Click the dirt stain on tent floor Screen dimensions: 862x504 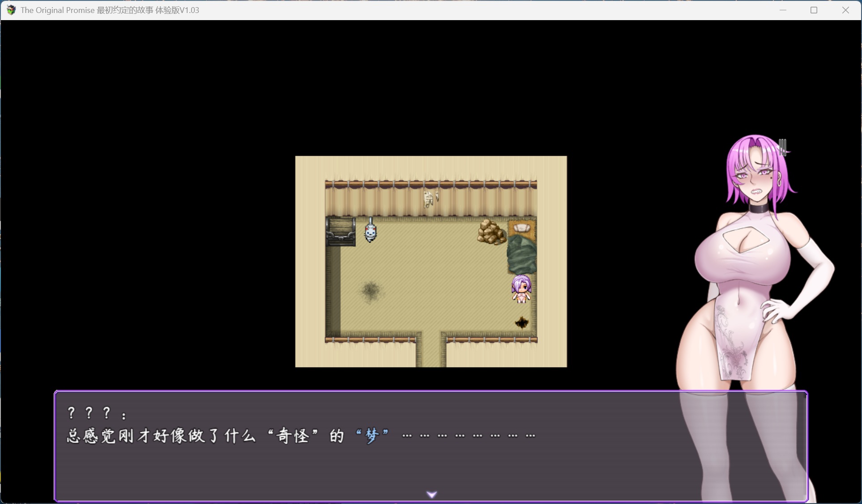(371, 291)
